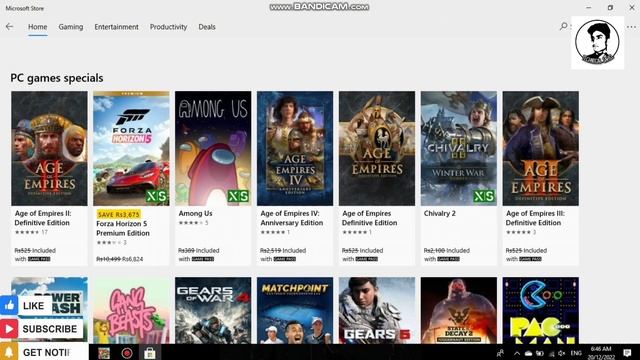Viewport: 640px width, 360px height.
Task: Open the Gaming tab
Action: 71,27
